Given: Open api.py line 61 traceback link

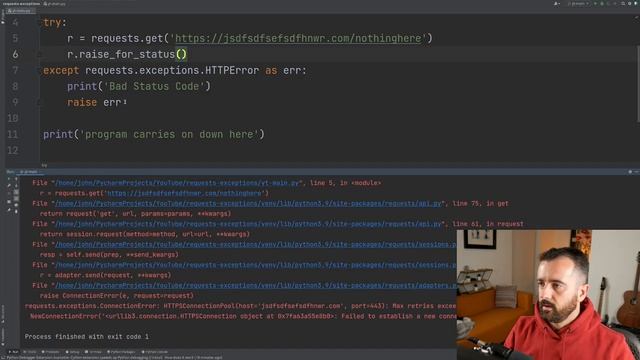Looking at the screenshot, I should 249,224.
